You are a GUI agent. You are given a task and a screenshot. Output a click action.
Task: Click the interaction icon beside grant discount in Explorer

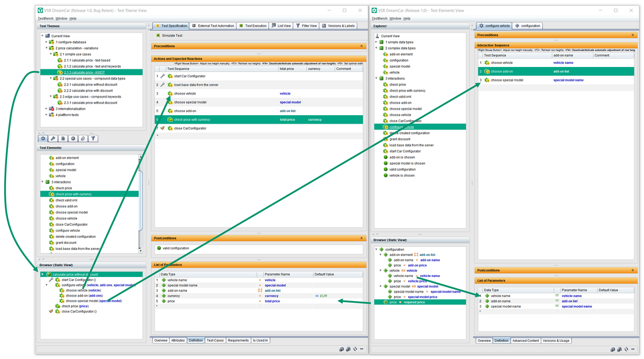point(386,139)
